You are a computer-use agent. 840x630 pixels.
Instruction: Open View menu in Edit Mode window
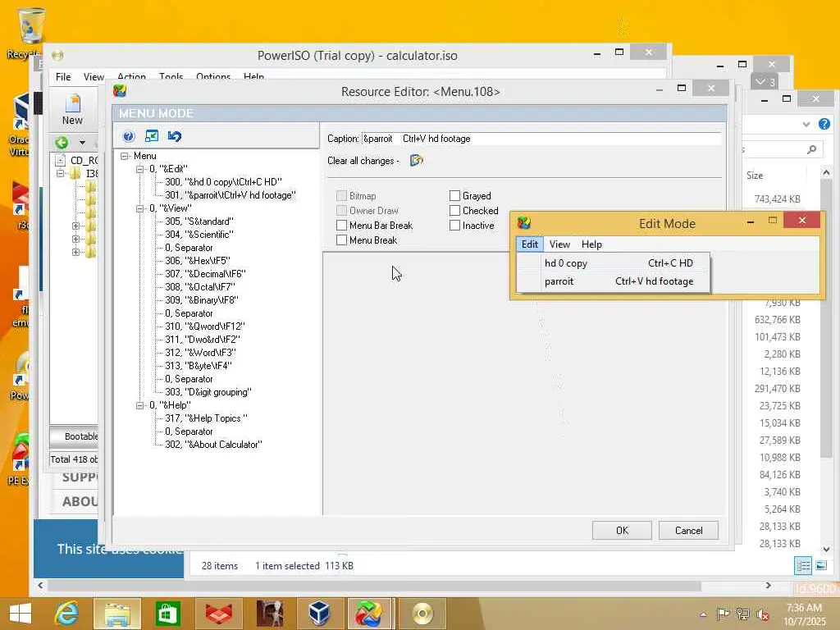point(559,244)
